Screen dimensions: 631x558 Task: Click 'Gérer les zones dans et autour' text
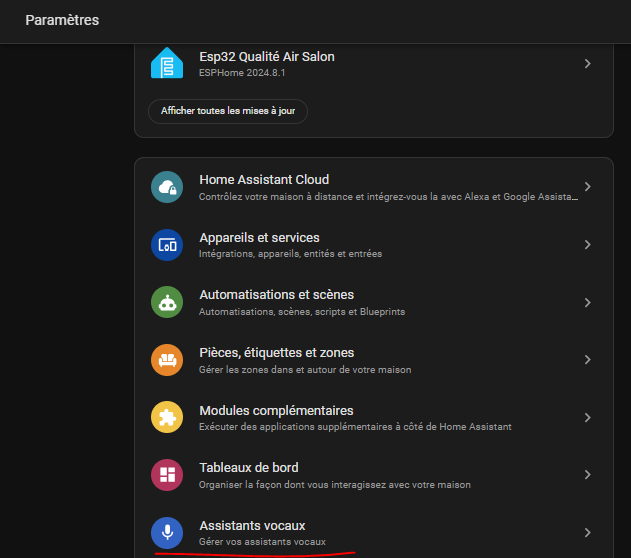point(305,370)
